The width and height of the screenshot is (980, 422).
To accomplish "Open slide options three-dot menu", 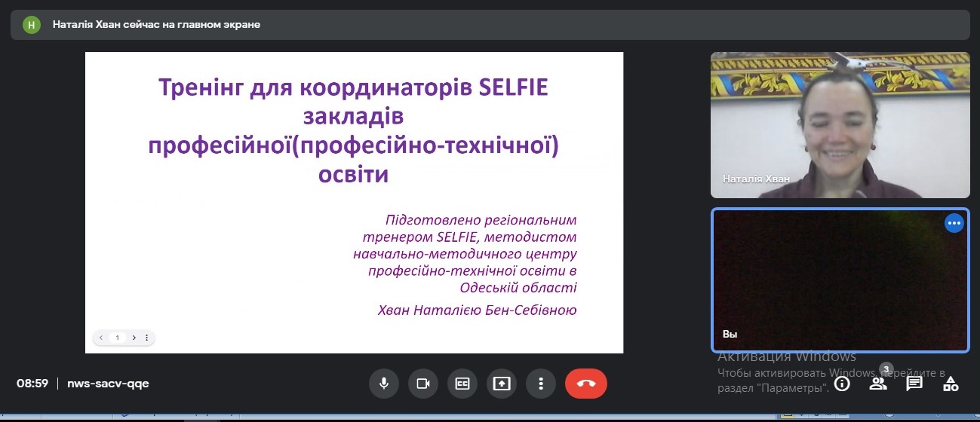I will (x=146, y=338).
